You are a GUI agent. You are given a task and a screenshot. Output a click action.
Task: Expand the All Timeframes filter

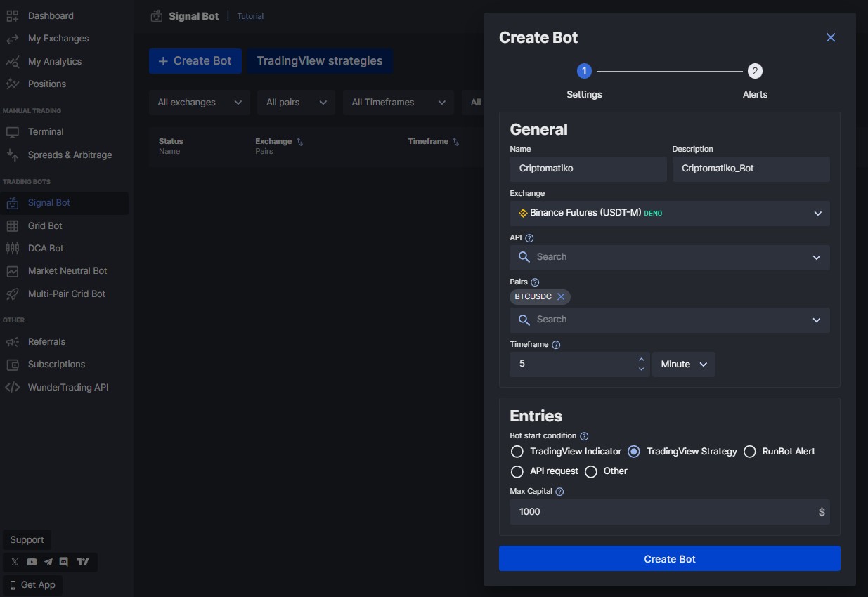(399, 103)
